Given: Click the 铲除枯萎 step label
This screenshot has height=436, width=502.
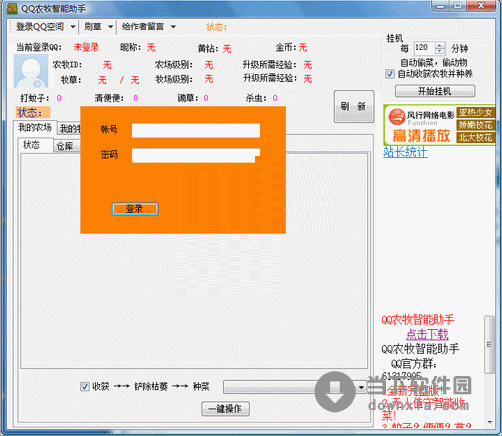Looking at the screenshot, I should pos(151,386).
